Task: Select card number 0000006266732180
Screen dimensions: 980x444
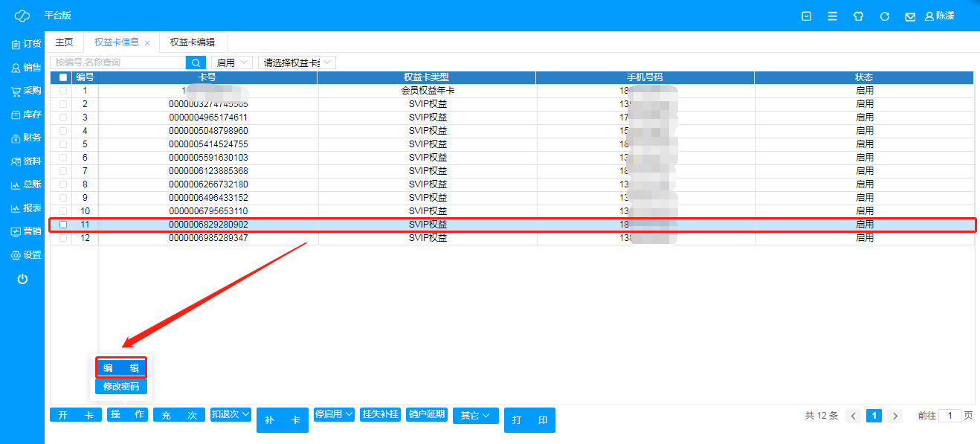Action: point(208,184)
